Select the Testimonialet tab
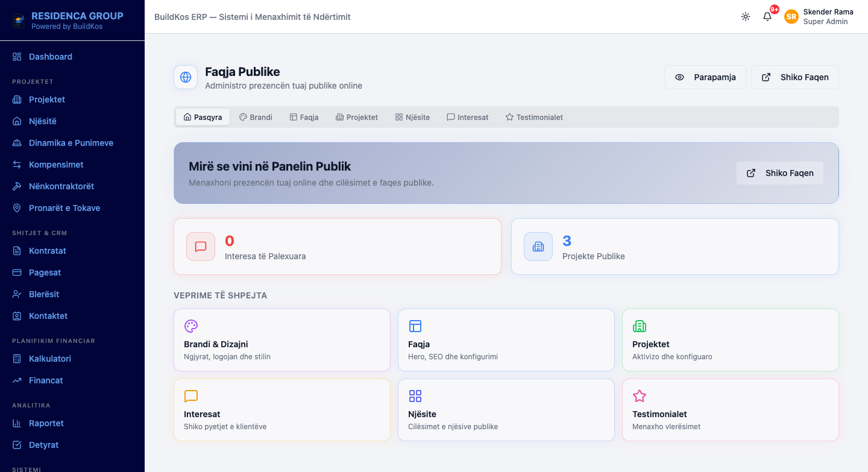 pyautogui.click(x=534, y=117)
